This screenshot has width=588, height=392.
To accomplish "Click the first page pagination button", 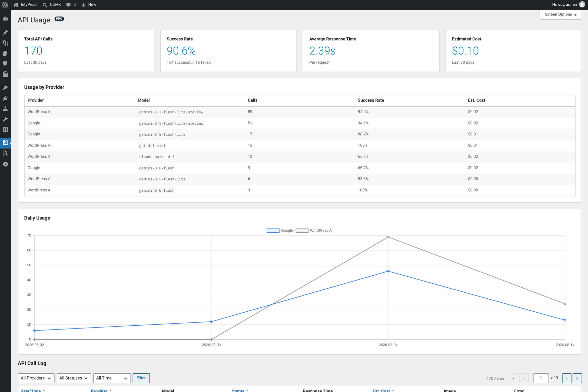I will coord(513,378).
